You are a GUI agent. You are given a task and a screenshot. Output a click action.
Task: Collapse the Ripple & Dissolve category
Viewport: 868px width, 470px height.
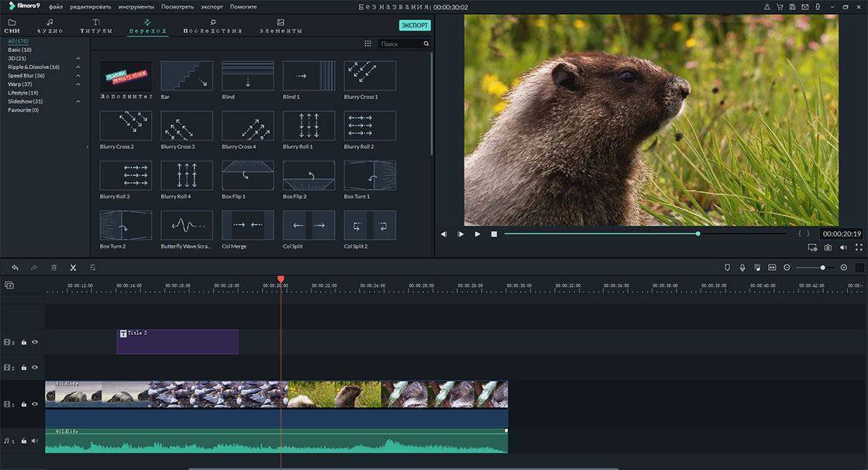click(78, 67)
